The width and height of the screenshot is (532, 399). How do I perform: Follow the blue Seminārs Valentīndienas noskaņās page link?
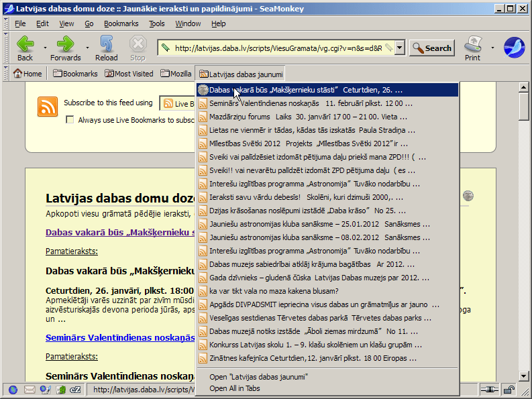coord(121,337)
